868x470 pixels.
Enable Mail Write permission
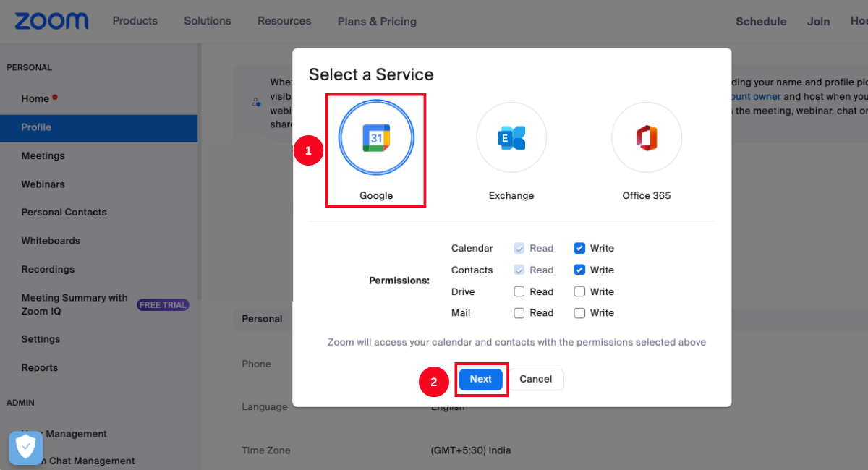(x=579, y=313)
